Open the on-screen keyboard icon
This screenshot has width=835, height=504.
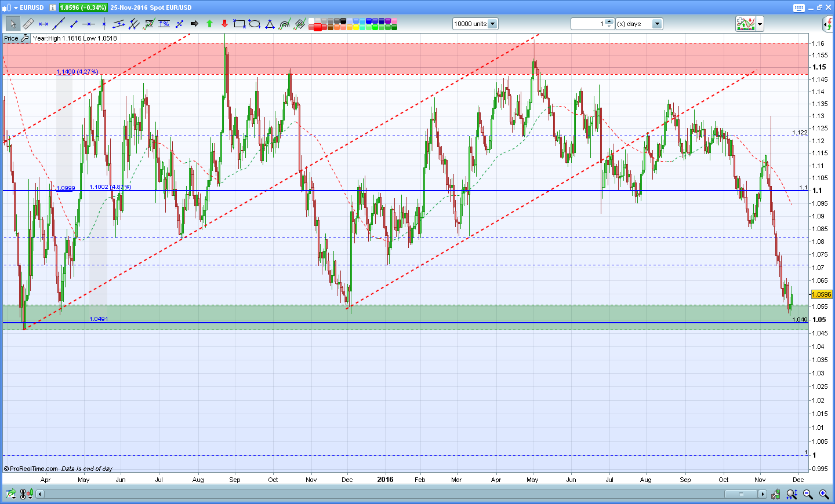(x=798, y=8)
